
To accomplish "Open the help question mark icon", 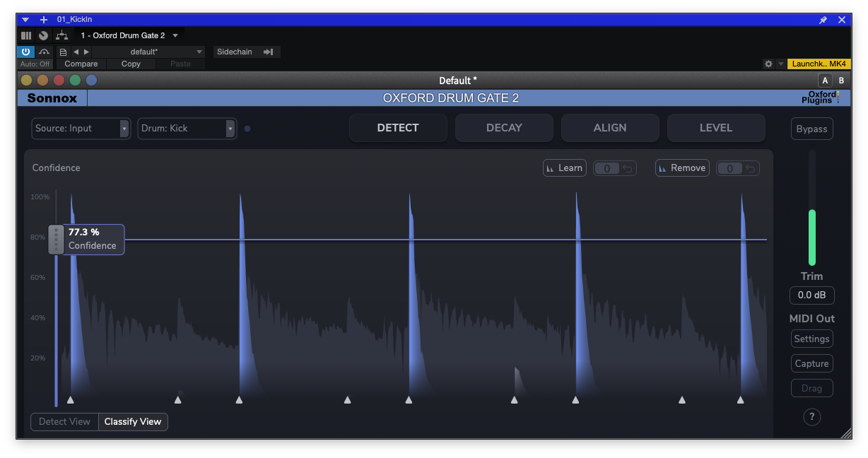I will point(811,417).
